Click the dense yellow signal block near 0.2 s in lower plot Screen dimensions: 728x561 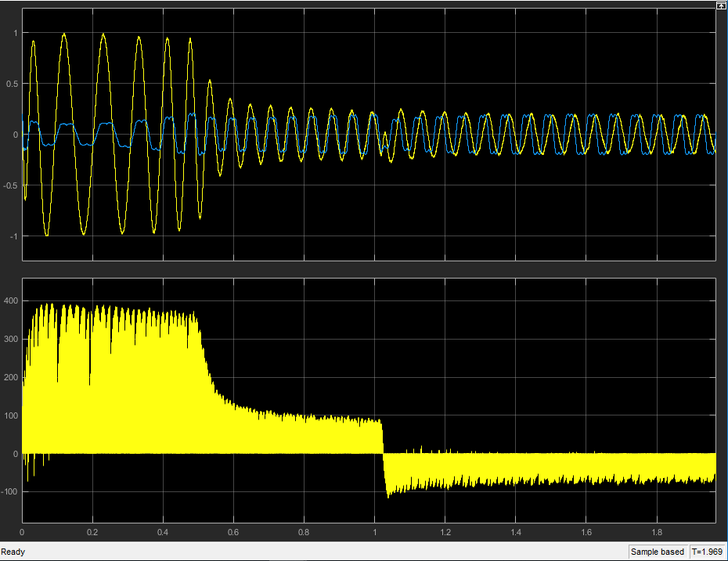tap(92, 391)
